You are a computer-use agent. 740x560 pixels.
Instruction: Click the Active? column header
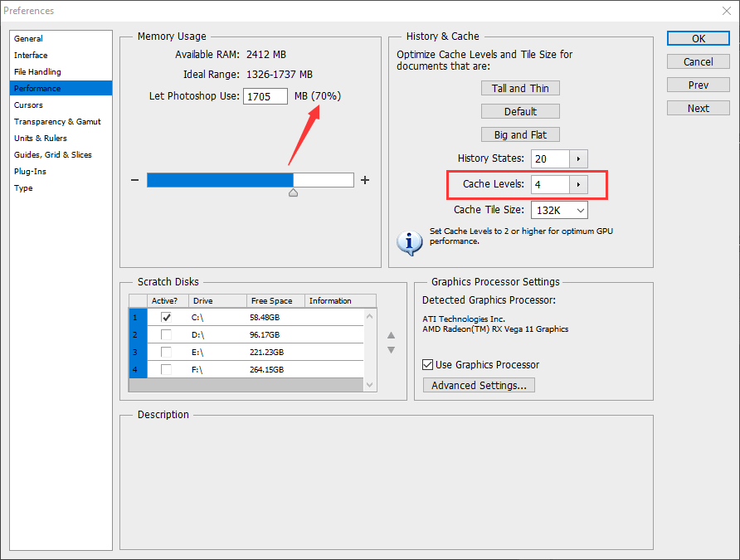pos(168,301)
